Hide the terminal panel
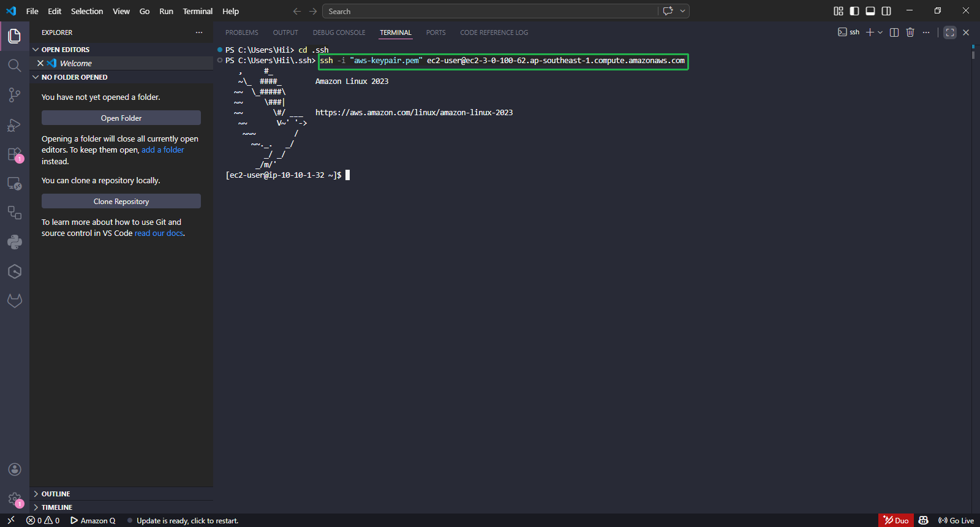This screenshot has height=527, width=980. click(x=966, y=32)
